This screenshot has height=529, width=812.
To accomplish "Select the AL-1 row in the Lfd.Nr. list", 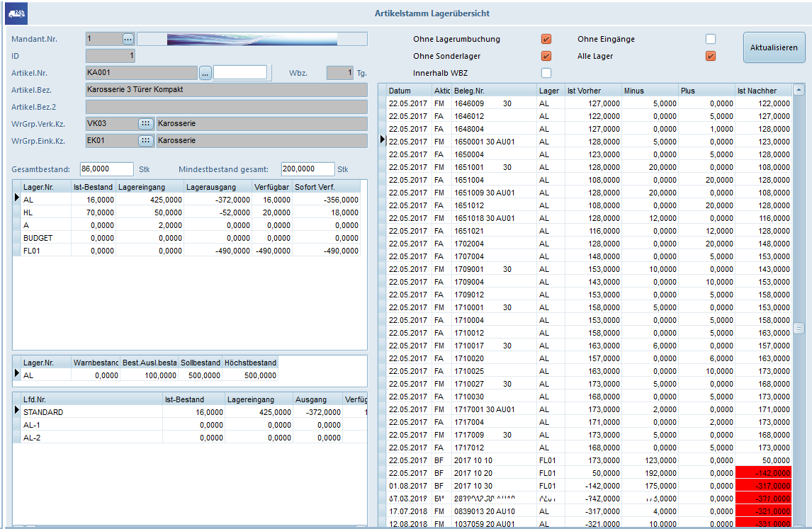I will click(32, 425).
